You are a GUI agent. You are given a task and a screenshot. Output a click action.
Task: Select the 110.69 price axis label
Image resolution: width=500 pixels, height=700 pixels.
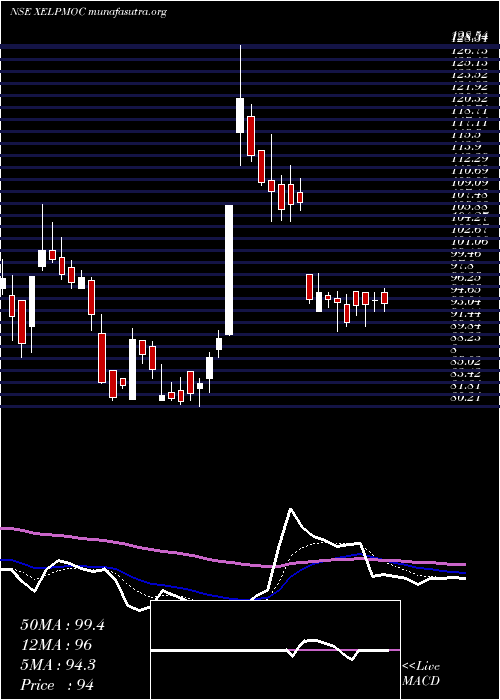pyautogui.click(x=469, y=171)
